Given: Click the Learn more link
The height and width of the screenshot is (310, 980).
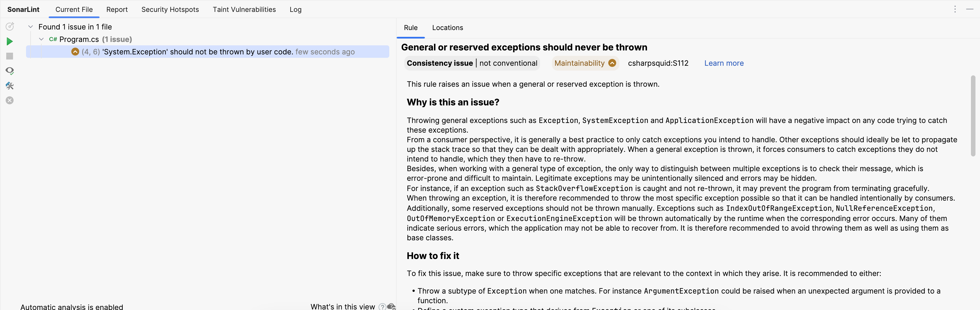Looking at the screenshot, I should [x=724, y=63].
